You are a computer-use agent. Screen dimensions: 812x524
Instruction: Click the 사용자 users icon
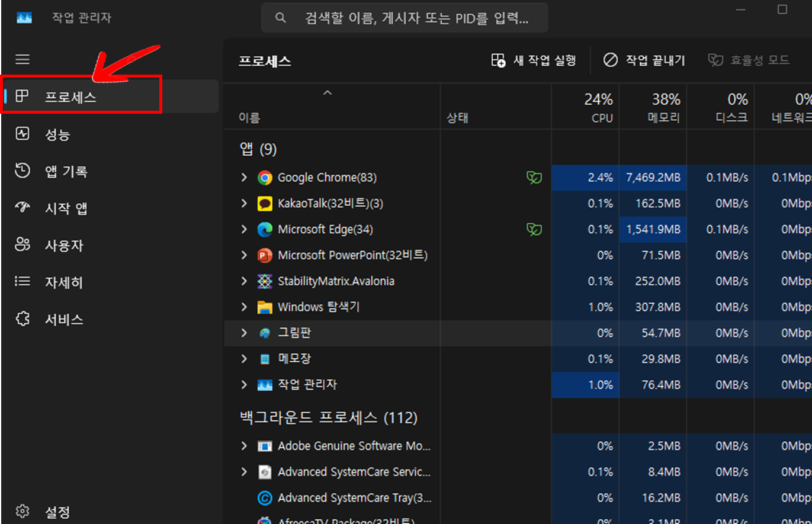[23, 245]
